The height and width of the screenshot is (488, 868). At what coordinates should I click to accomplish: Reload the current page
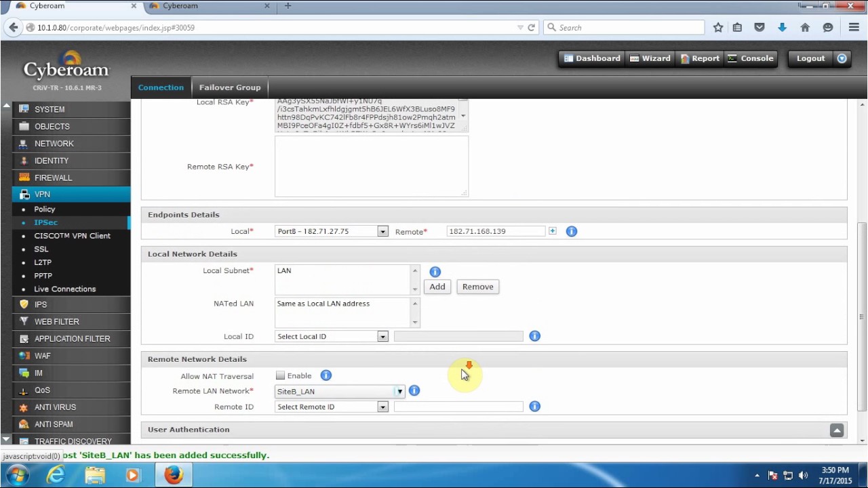click(x=532, y=28)
